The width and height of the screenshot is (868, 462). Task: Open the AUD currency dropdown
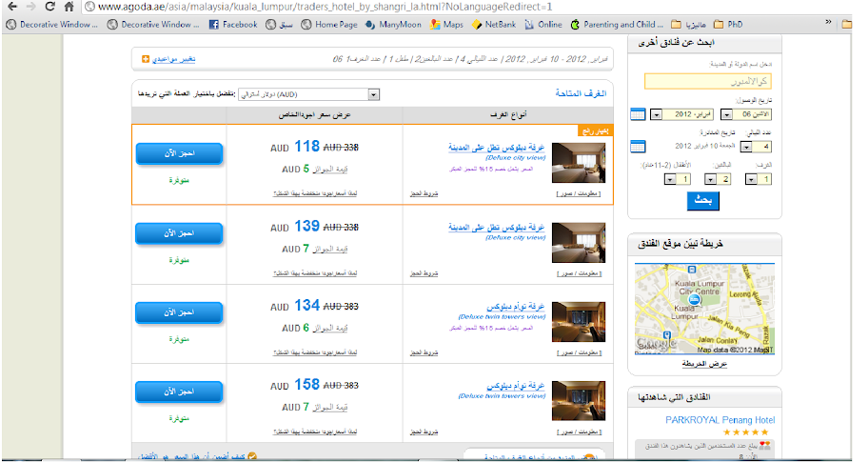(x=309, y=94)
